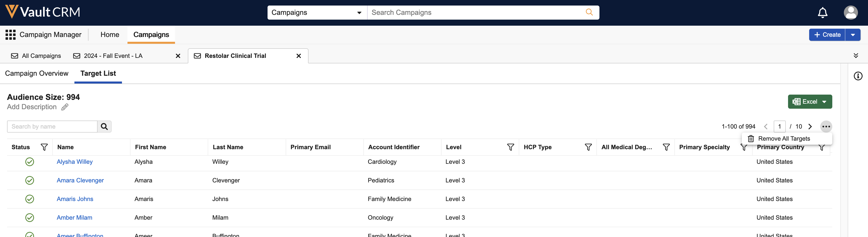Toggle the status checkmark for Alysha Willey
The image size is (868, 237).
tap(30, 162)
